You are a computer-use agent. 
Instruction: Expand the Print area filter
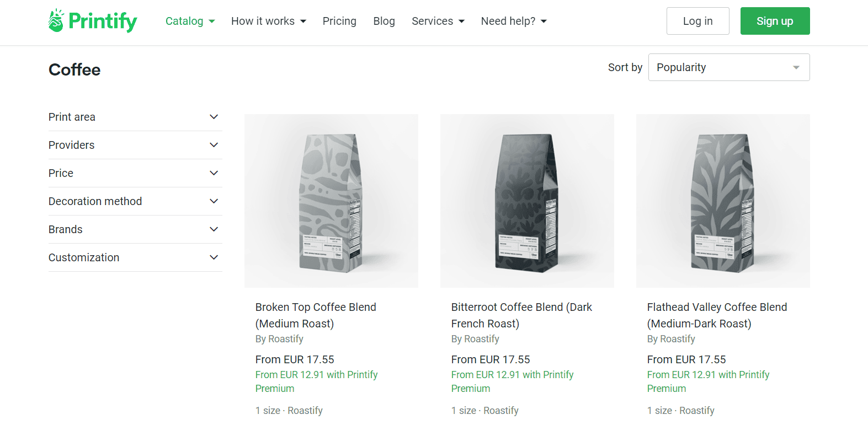[x=135, y=117]
